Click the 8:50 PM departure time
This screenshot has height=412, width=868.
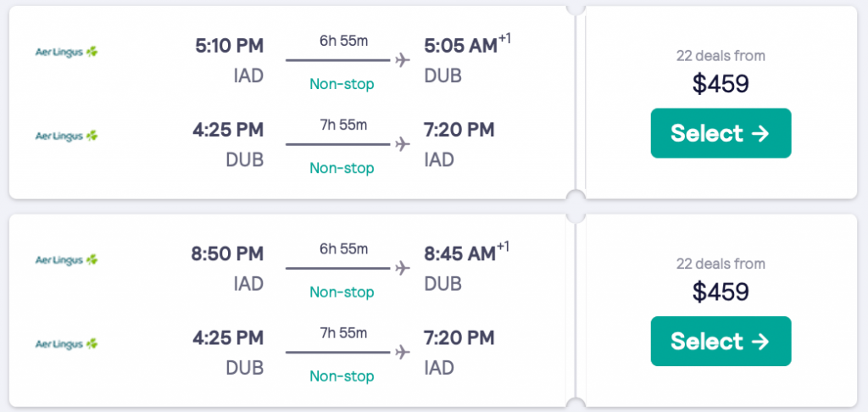[229, 253]
